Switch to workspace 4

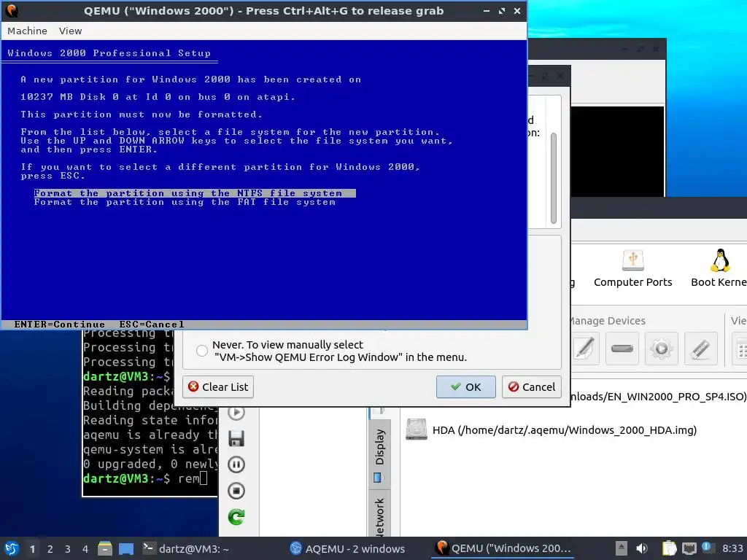[x=85, y=549]
